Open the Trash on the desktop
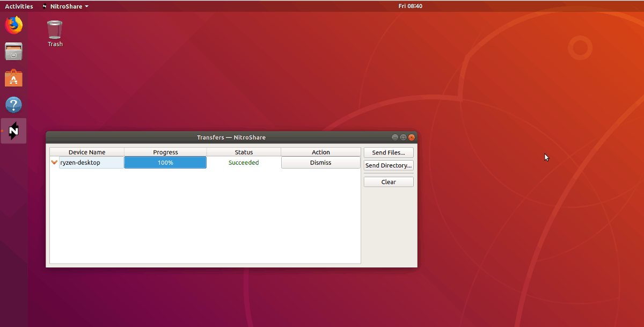 tap(54, 30)
